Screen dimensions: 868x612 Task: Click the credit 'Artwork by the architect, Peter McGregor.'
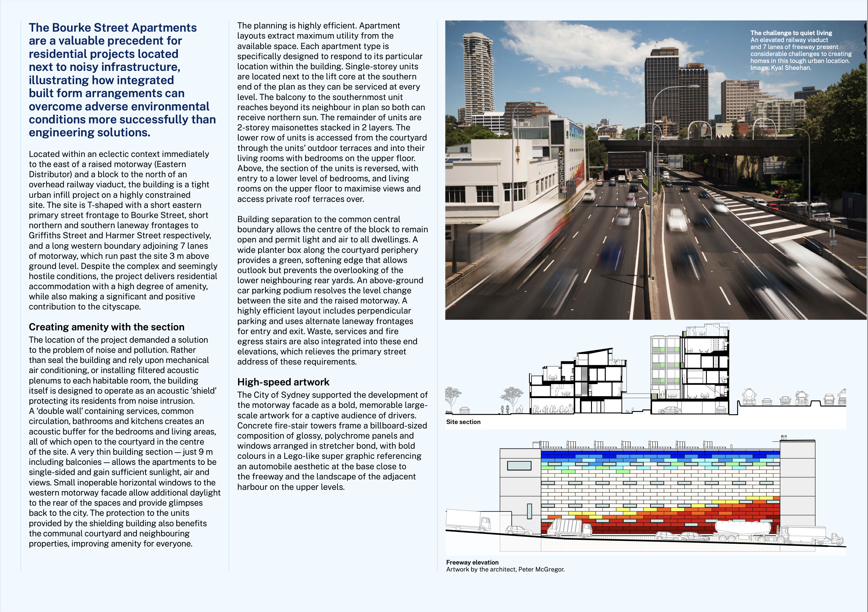point(505,569)
